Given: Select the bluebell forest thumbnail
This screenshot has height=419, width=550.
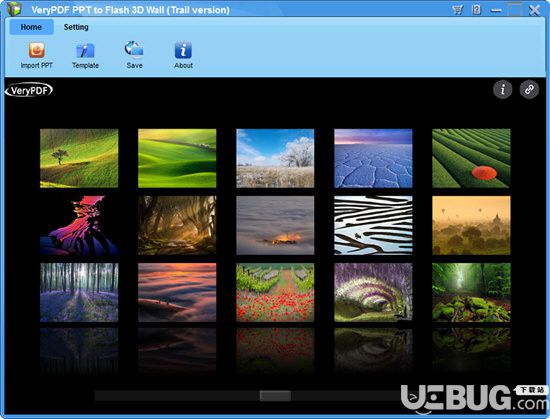Looking at the screenshot, I should (79, 292).
